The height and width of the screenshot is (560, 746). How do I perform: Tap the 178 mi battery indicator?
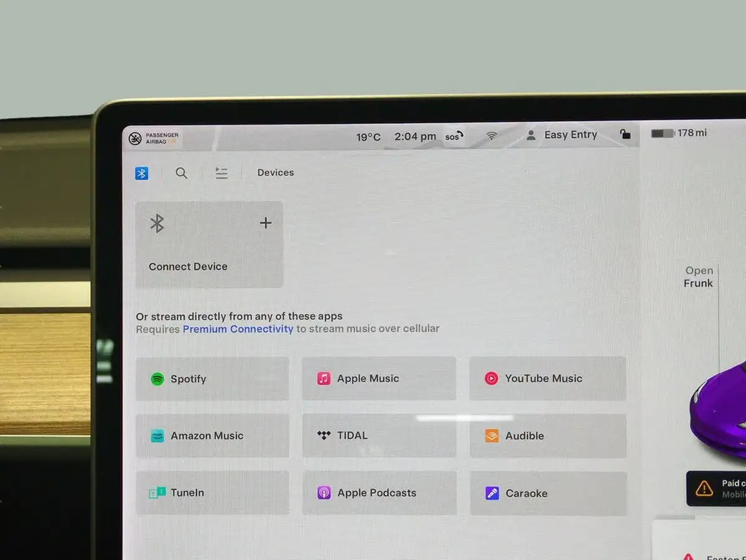pos(679,133)
